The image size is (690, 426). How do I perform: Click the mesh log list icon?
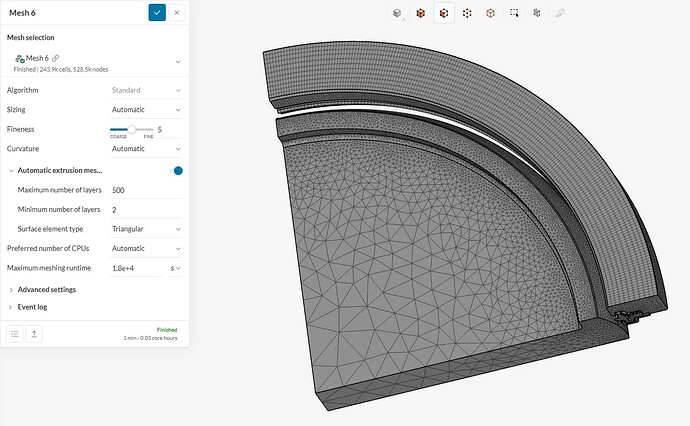click(x=16, y=333)
